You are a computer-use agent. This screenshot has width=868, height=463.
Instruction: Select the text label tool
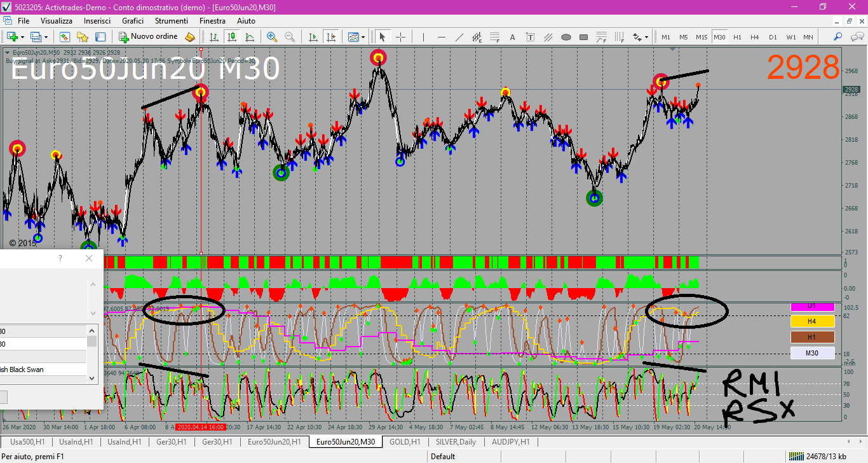click(x=530, y=37)
